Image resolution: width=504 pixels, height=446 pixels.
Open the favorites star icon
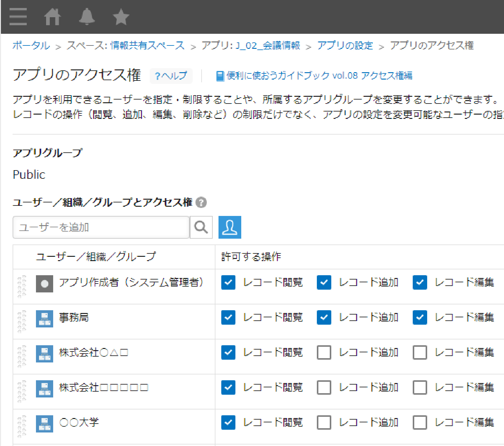(121, 17)
